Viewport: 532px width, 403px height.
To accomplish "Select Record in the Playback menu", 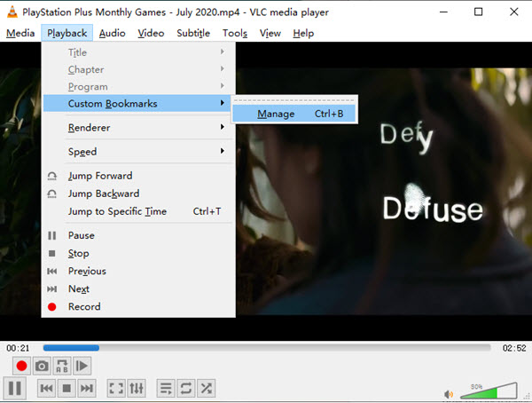I will coord(138,306).
